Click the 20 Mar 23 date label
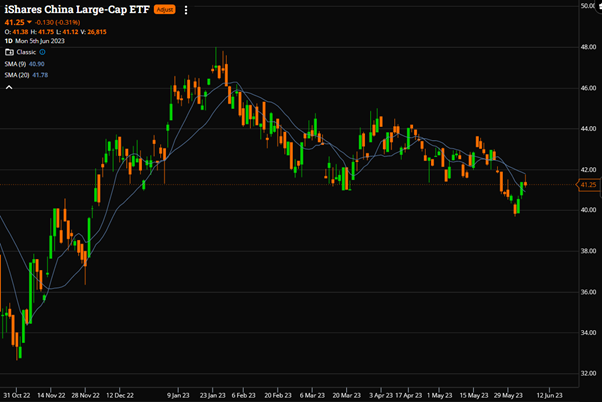The image size is (602, 402). point(347,395)
